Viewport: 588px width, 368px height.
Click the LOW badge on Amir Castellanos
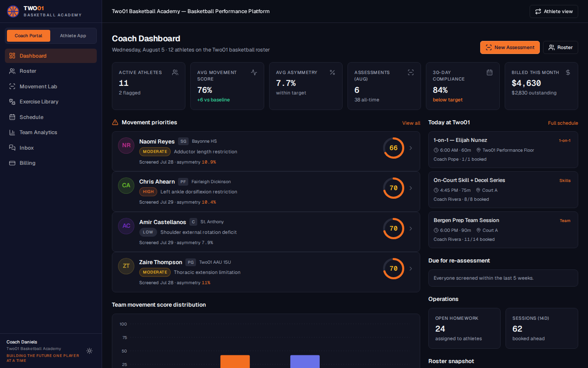pos(148,232)
